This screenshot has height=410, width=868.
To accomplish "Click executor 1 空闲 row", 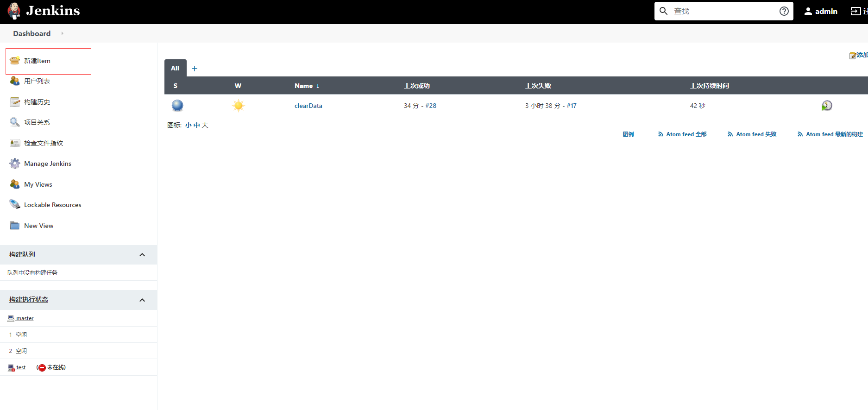I will coord(78,334).
